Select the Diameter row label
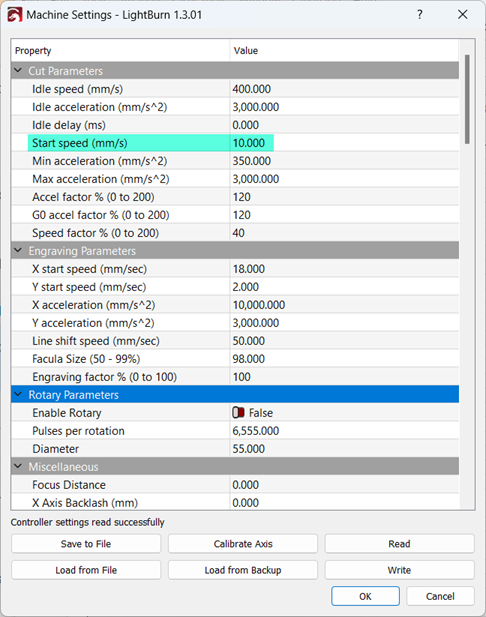This screenshot has width=486, height=617. tap(55, 449)
